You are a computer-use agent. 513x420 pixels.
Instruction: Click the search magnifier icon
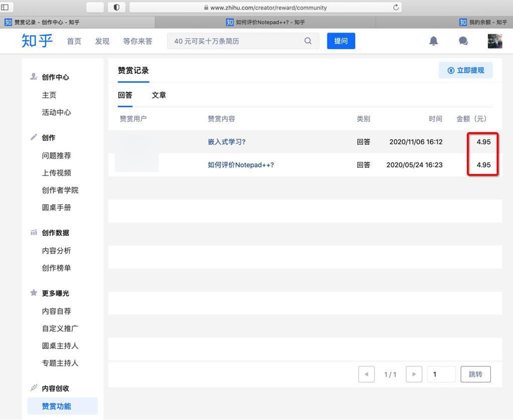(308, 41)
